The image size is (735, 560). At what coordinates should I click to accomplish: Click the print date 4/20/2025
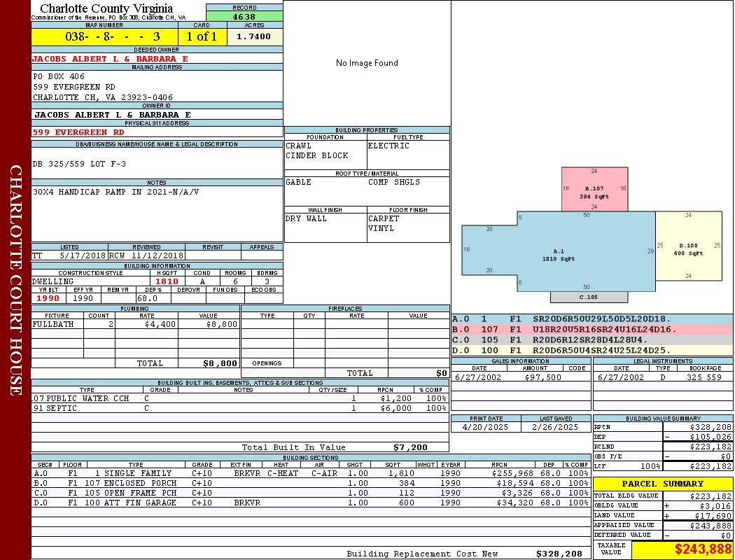tap(485, 428)
